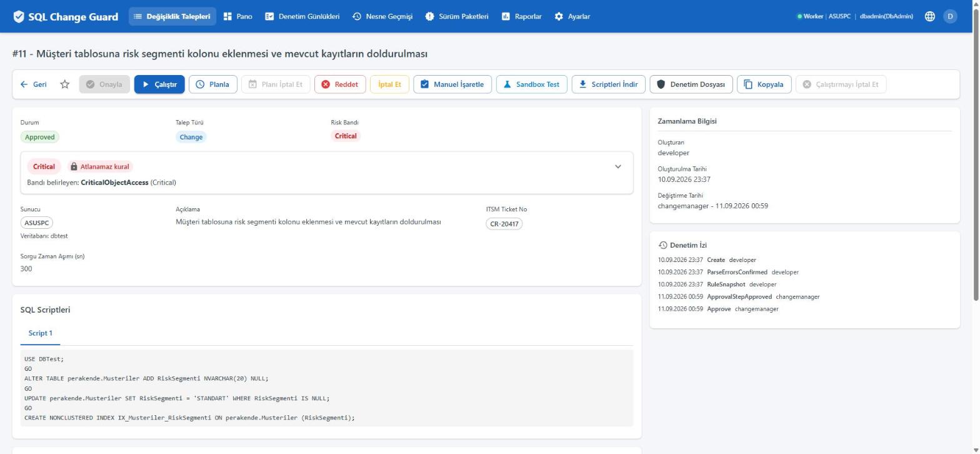Click the Create audit entry
Screen dimensions: 980x454
tap(707, 260)
